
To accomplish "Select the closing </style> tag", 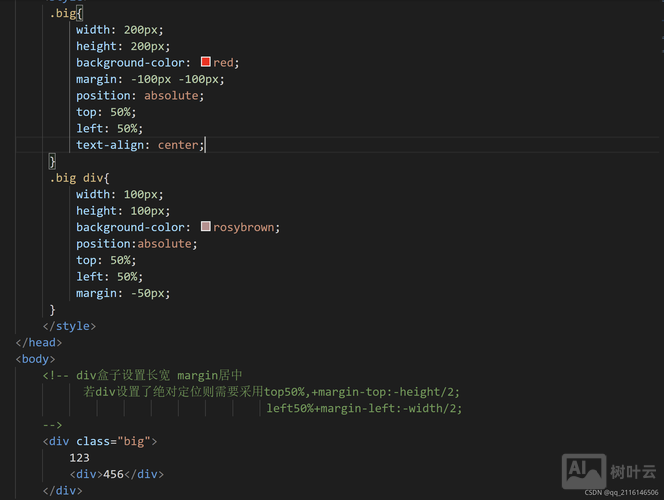I will (69, 326).
